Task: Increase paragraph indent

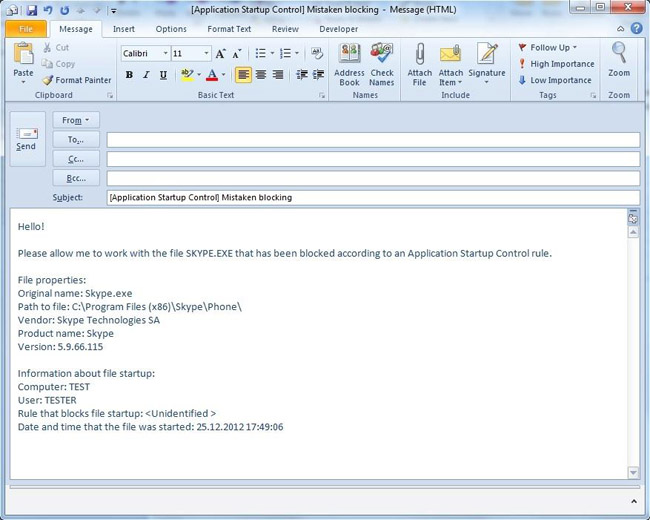Action: [318, 75]
